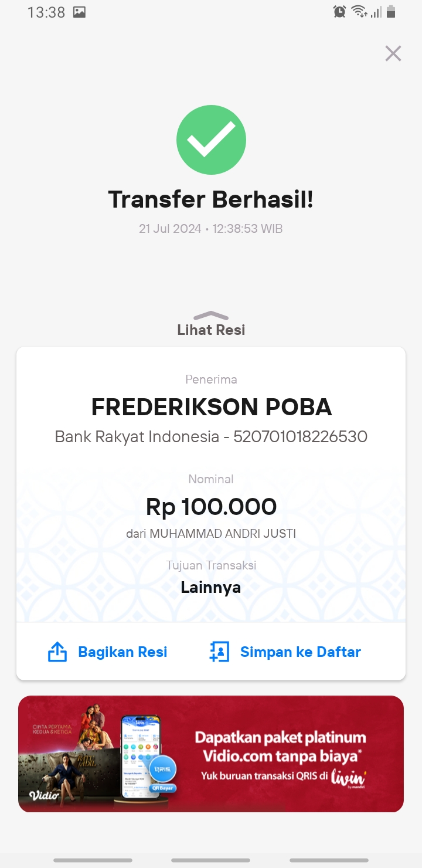This screenshot has height=868, width=422.
Task: Tap the Lihat Resi label
Action: pyautogui.click(x=211, y=330)
